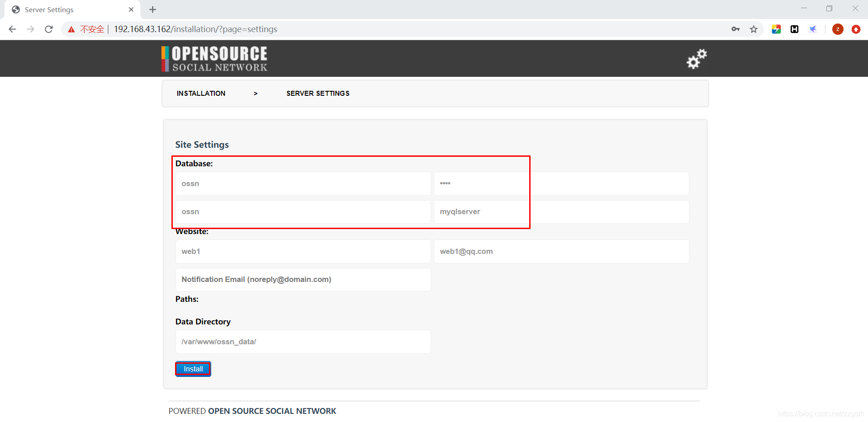Open the black H browser extension

794,29
